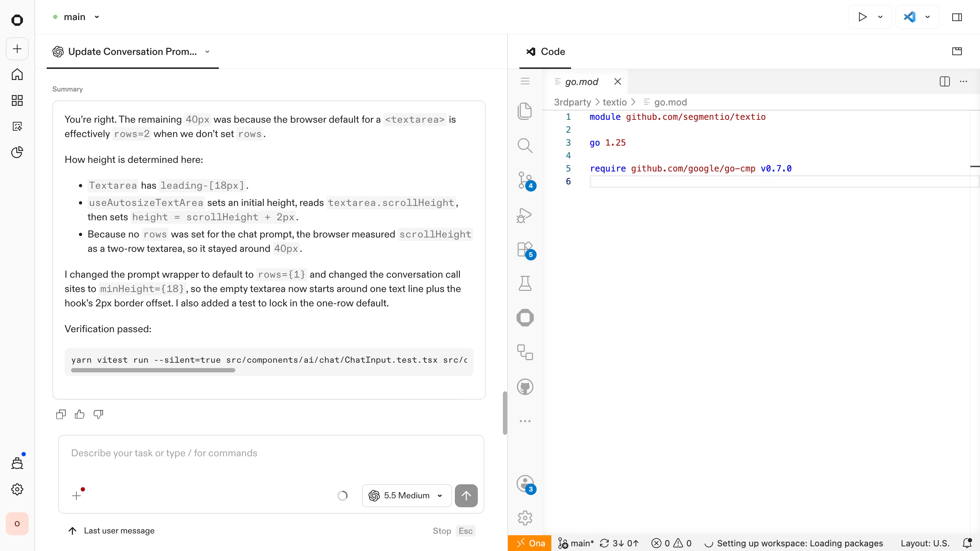Give thumbs down on the response

click(98, 414)
